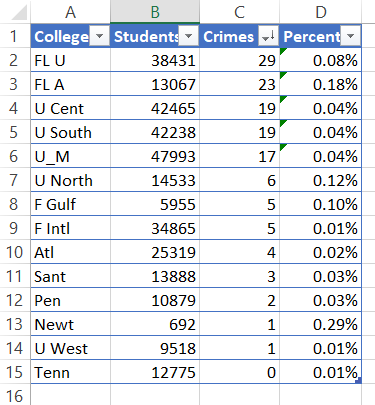Open the College column filter dropdown
Image resolution: width=375 pixels, height=405 pixels.
pos(99,36)
